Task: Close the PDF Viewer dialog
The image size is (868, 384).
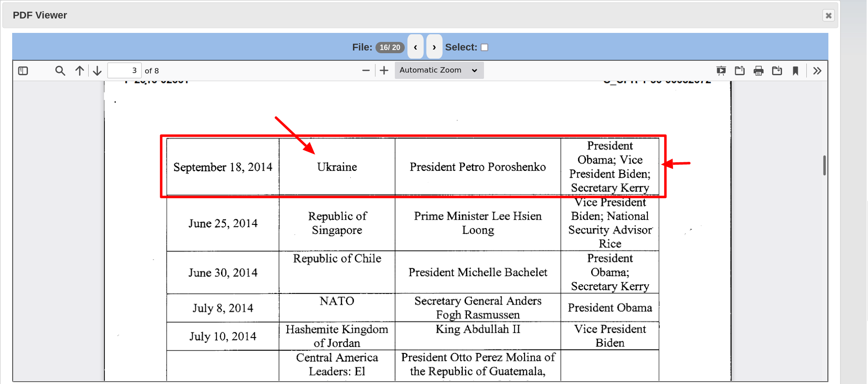Action: 828,15
